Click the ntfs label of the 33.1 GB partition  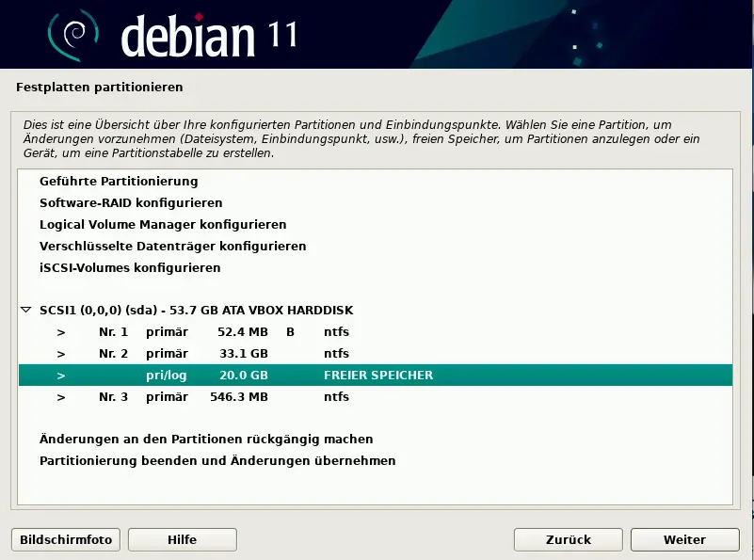[336, 354]
